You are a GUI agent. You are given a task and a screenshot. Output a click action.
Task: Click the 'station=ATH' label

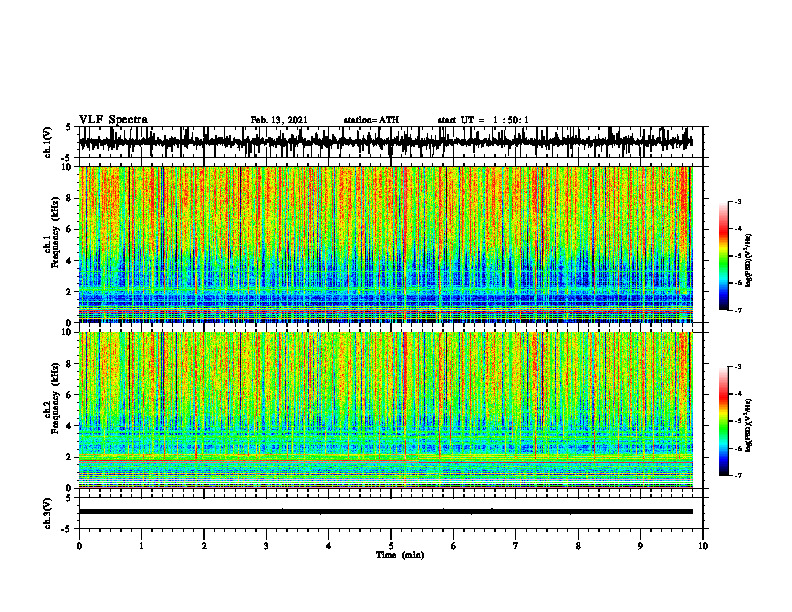371,120
